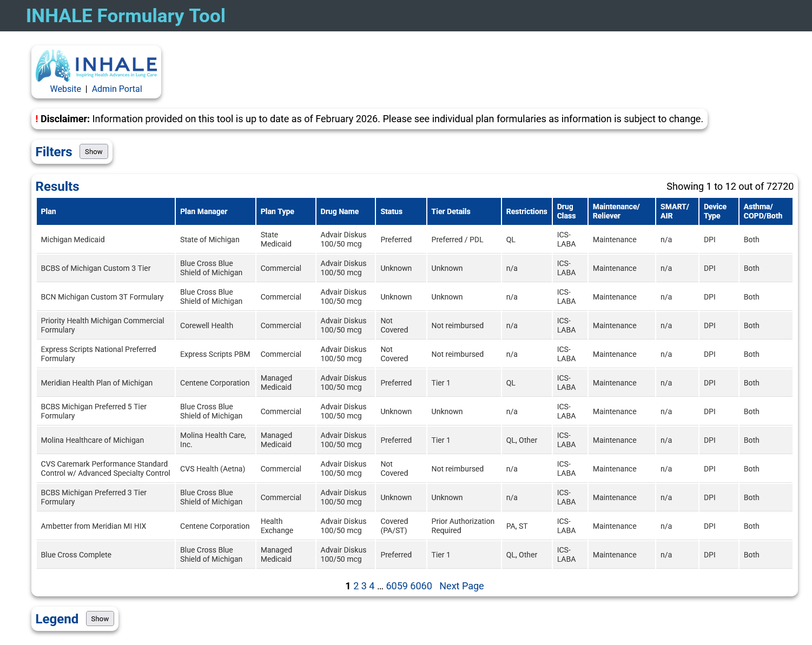Click the INHALE lungs logo image
Viewport: 812px width, 645px height.
tap(96, 65)
